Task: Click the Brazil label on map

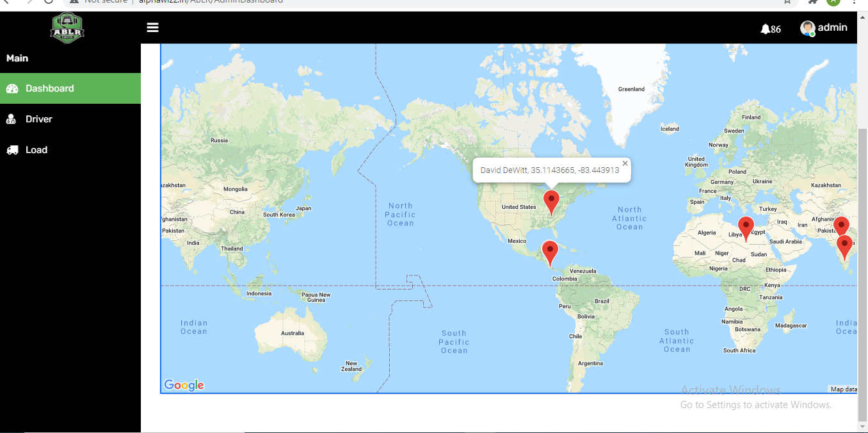Action: coord(602,301)
